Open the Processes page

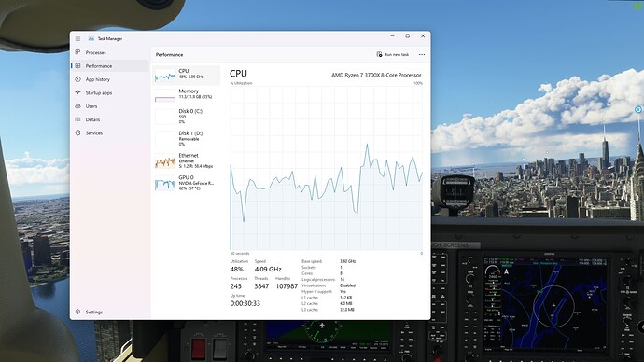click(x=96, y=52)
